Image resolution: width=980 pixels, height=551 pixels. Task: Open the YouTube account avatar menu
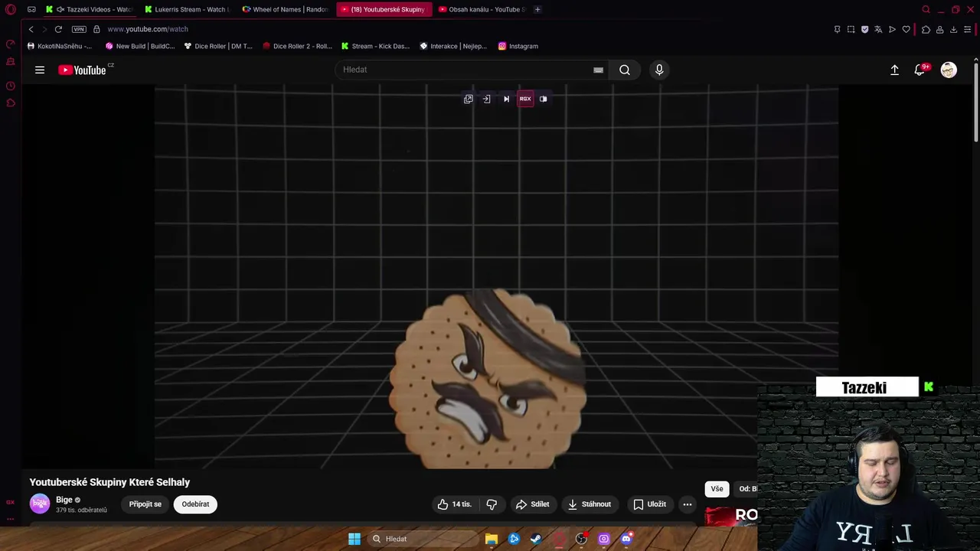949,70
